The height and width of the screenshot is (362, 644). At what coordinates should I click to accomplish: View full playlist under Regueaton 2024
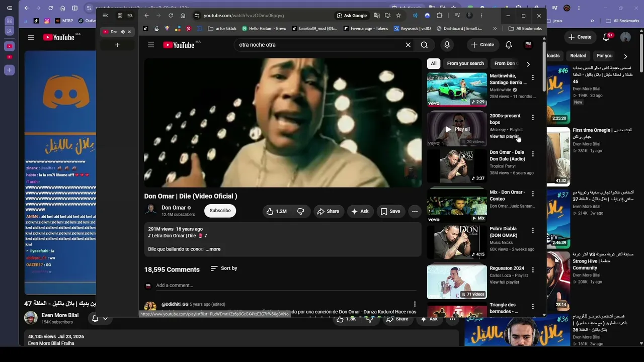[x=504, y=282]
